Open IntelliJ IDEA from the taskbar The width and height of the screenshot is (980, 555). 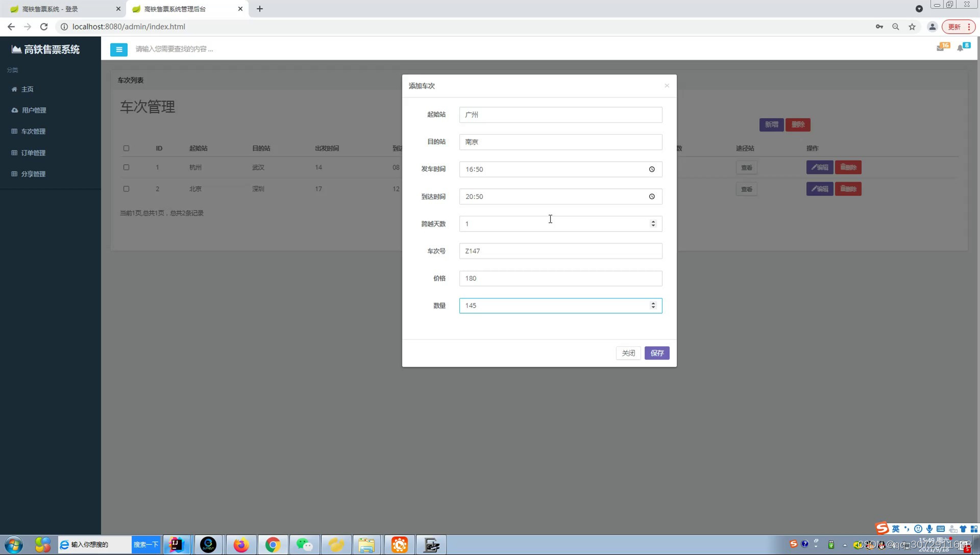177,545
